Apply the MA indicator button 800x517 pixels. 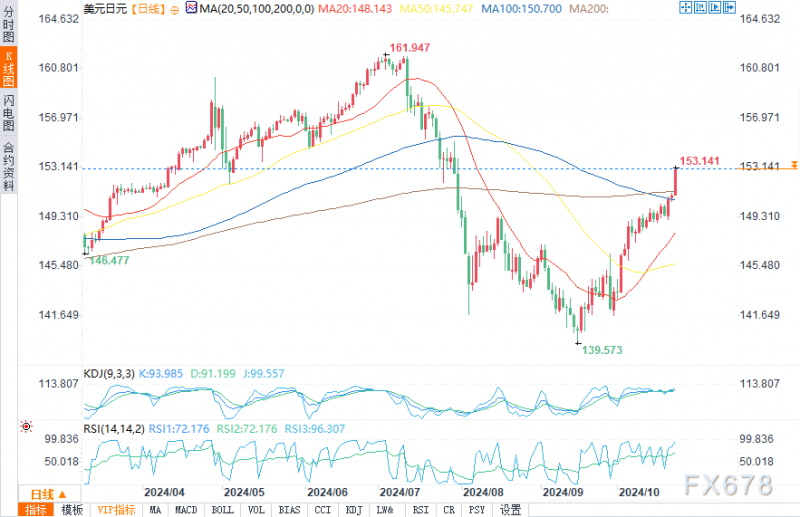pyautogui.click(x=155, y=510)
